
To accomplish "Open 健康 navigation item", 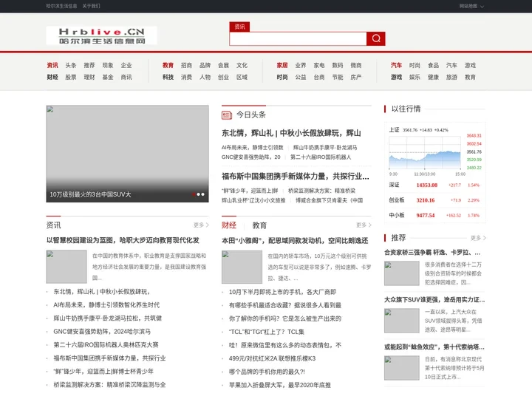I will tap(433, 77).
